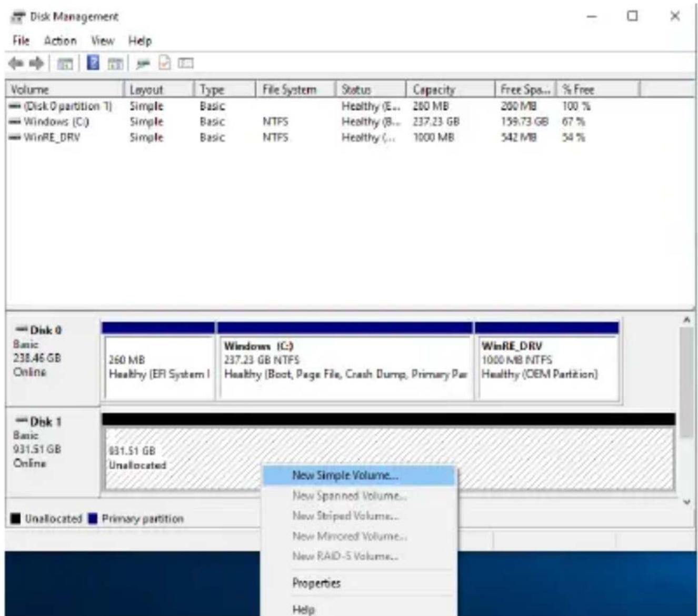Toggle the Show/Hide Action Pane toolbar icon

(x=115, y=64)
